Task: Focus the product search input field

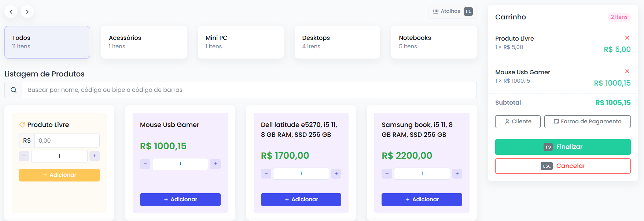Action: click(x=249, y=90)
